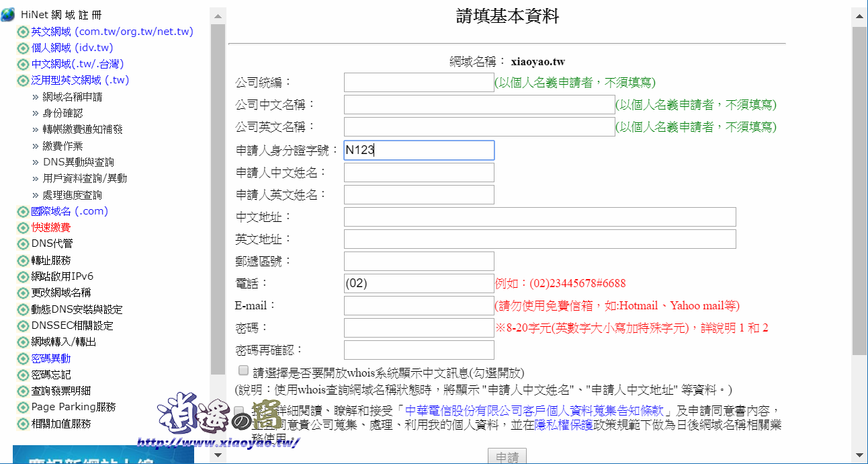This screenshot has width=868, height=464.
Task: Click bullet icon beside 個人網域 (idv.tw)
Action: point(23,48)
